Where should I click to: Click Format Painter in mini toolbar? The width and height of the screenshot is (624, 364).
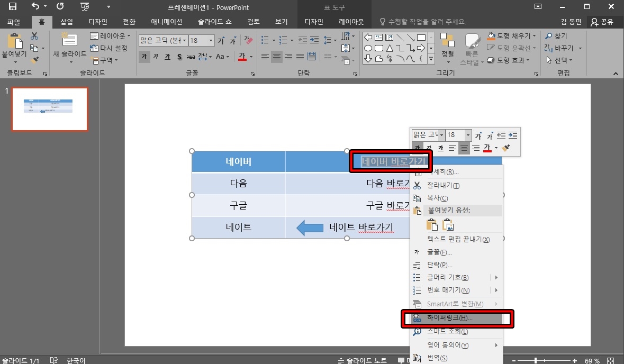tap(505, 148)
